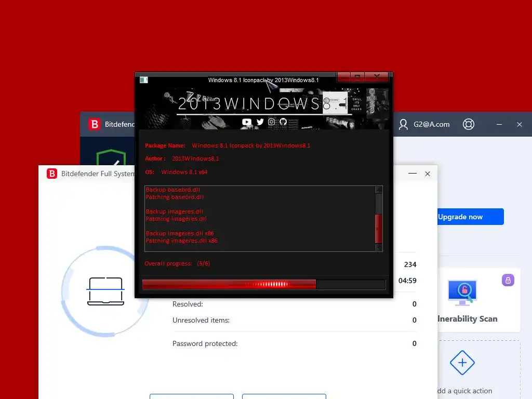Open the GitHub icon in the iconpack banner
The height and width of the screenshot is (399, 532).
click(x=283, y=122)
